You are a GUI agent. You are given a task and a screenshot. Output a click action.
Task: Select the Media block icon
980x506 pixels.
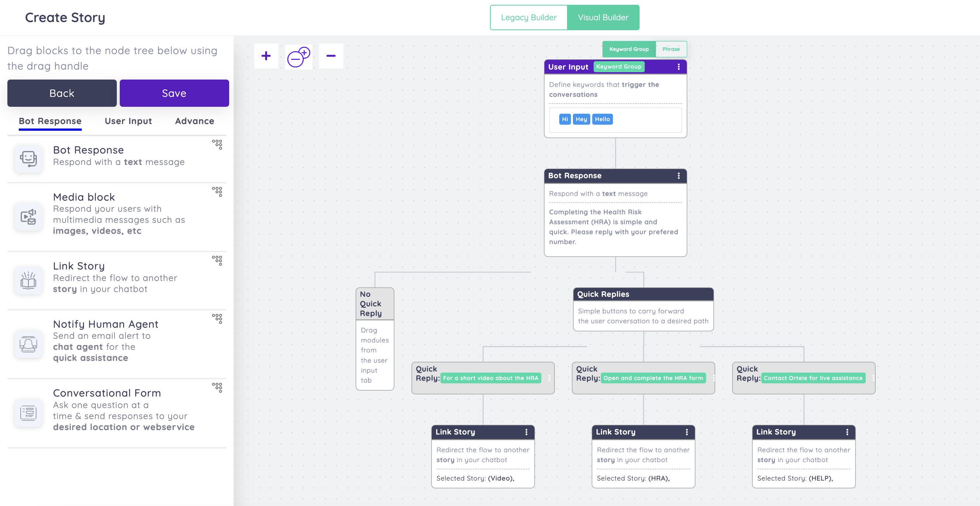[28, 216]
